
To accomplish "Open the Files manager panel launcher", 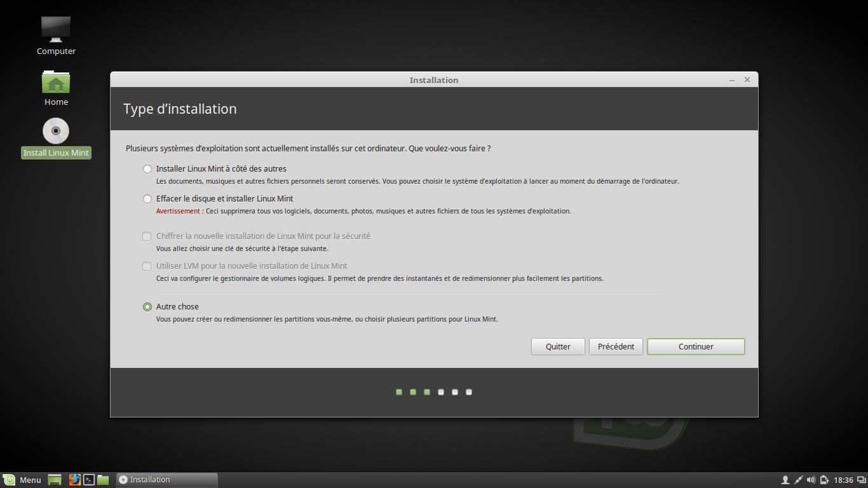I will (x=103, y=480).
